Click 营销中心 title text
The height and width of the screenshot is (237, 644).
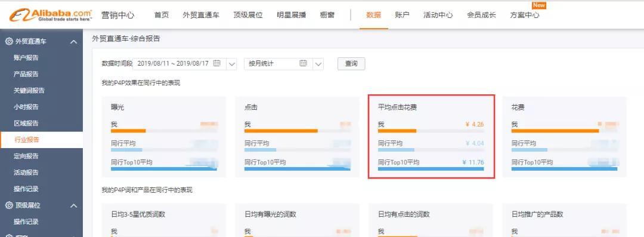117,16
